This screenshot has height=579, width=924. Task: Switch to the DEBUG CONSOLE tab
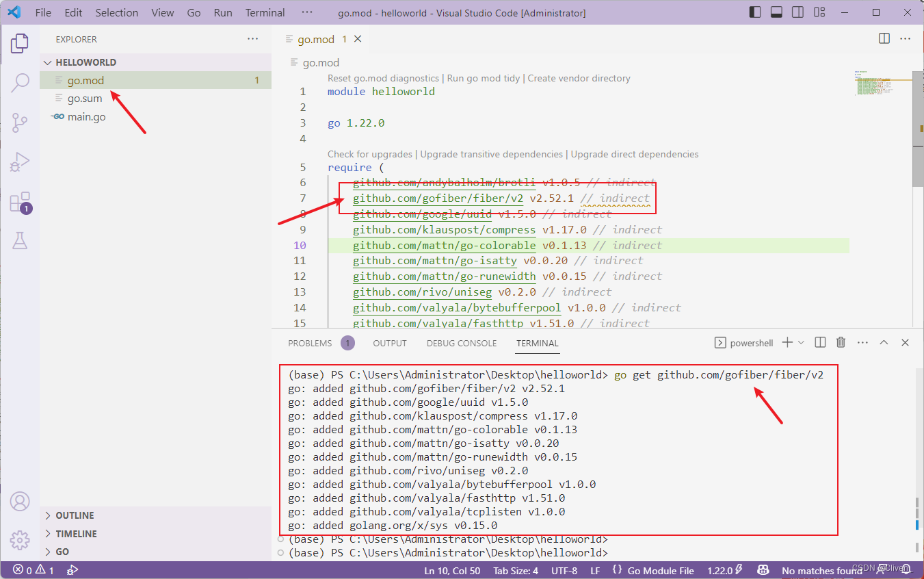coord(462,343)
